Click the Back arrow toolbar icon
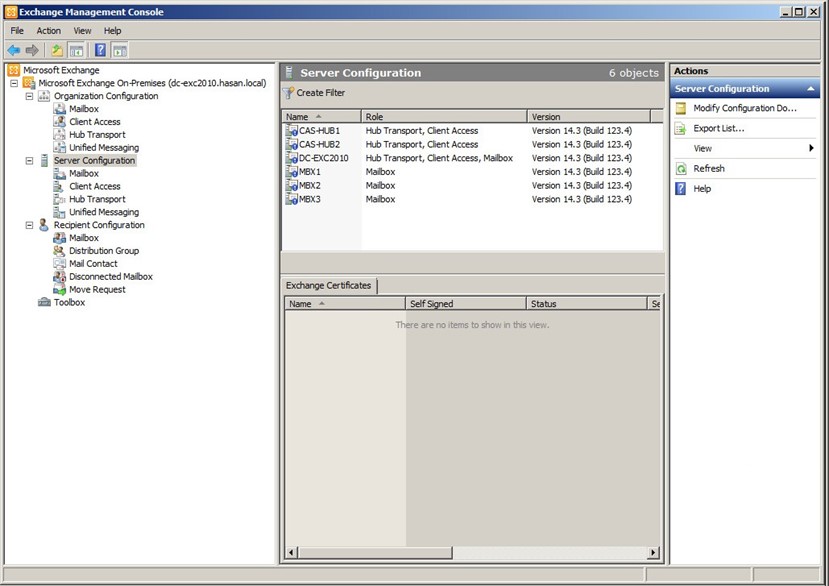Viewport: 829px width, 586px height. point(13,50)
